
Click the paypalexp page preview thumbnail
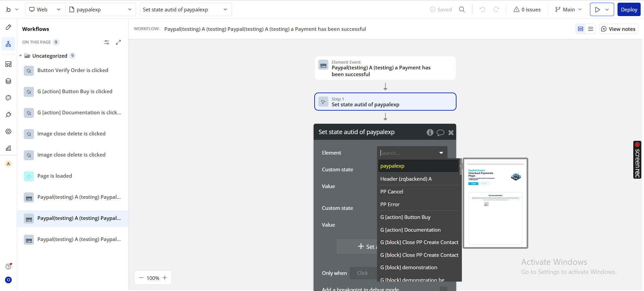click(495, 203)
